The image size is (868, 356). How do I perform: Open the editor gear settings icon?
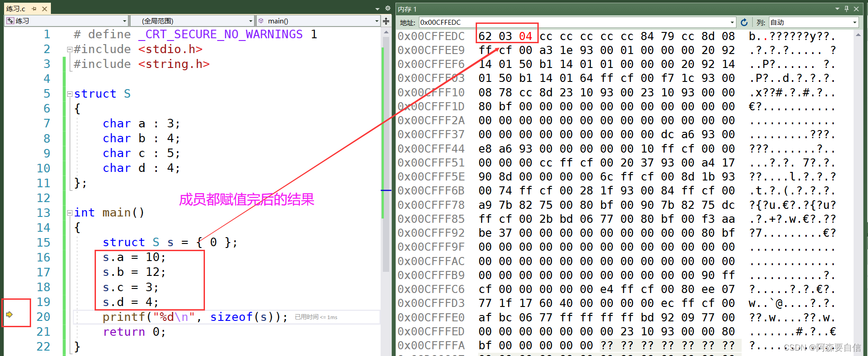(x=387, y=8)
